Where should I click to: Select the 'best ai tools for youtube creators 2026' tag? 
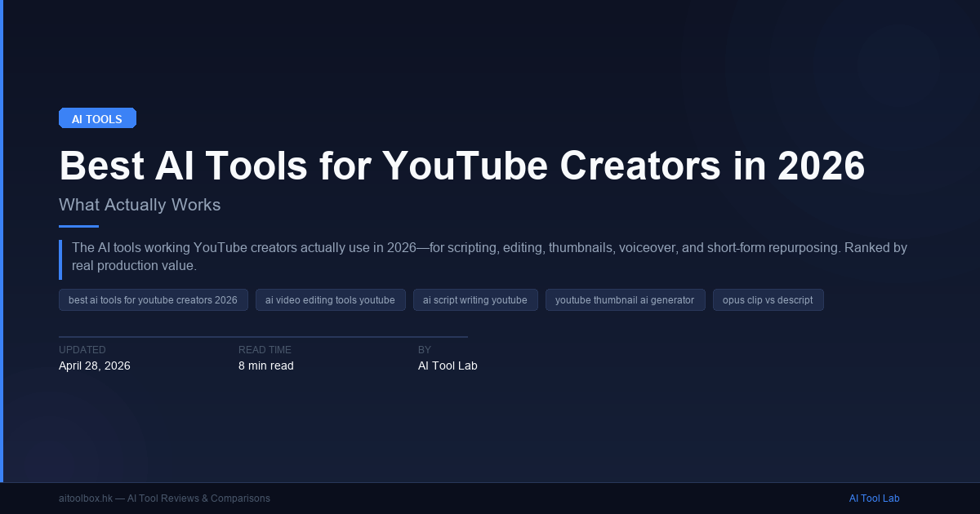pos(154,300)
